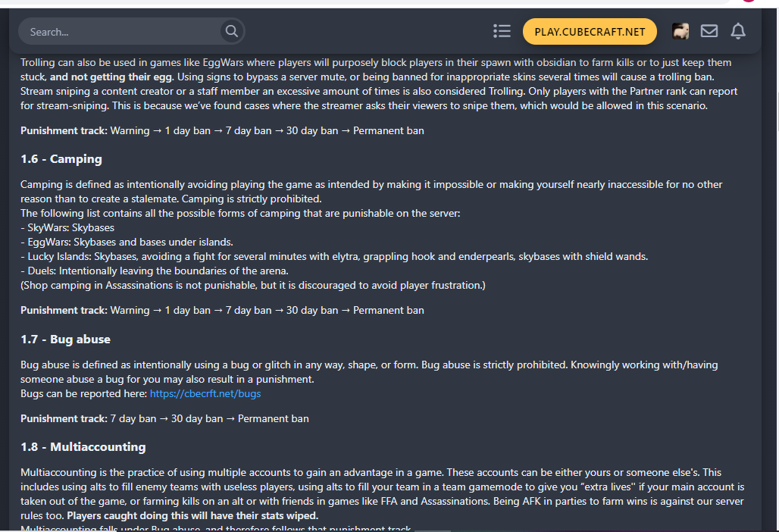The width and height of the screenshot is (779, 532).
Task: Click bold 'Players caught doing this' sentence
Action: click(x=192, y=515)
